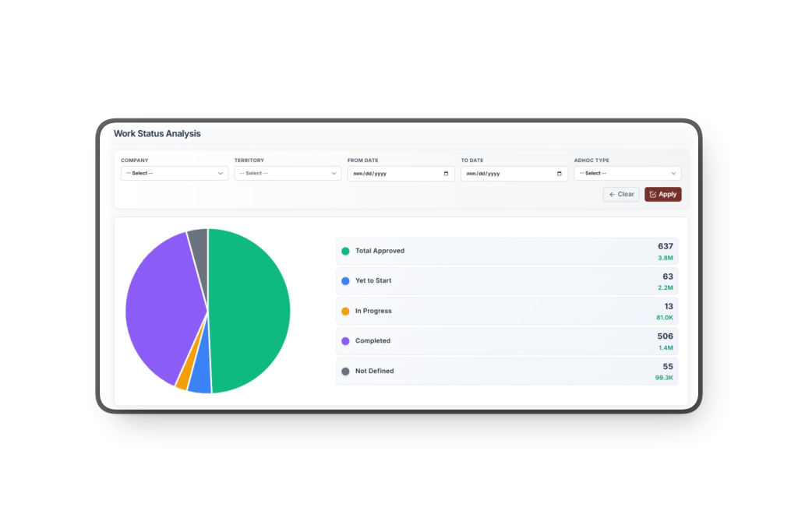The height and width of the screenshot is (532, 798).
Task: Open the Completed row showing 506
Action: coord(507,341)
